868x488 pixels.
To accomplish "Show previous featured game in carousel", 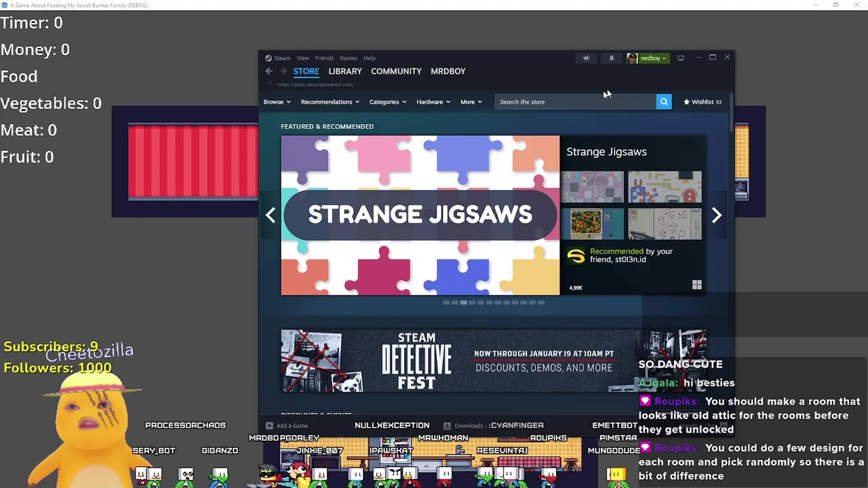I will coord(271,215).
